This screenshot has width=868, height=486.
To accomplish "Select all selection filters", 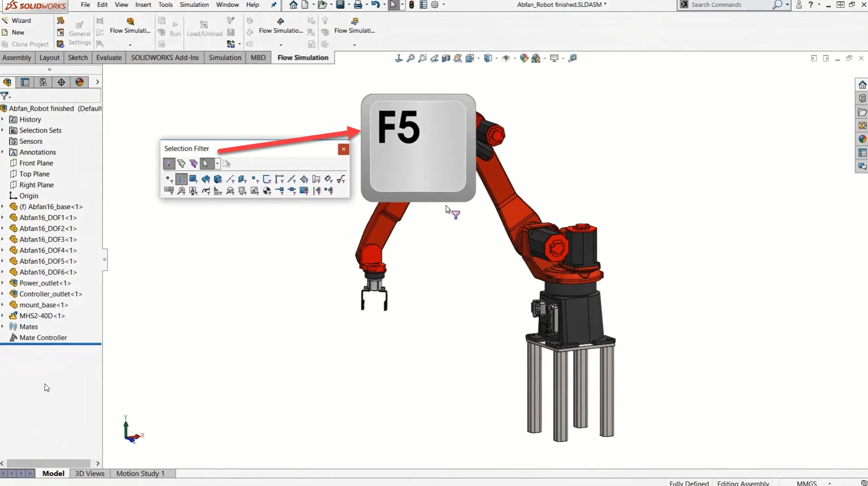I will click(x=193, y=164).
